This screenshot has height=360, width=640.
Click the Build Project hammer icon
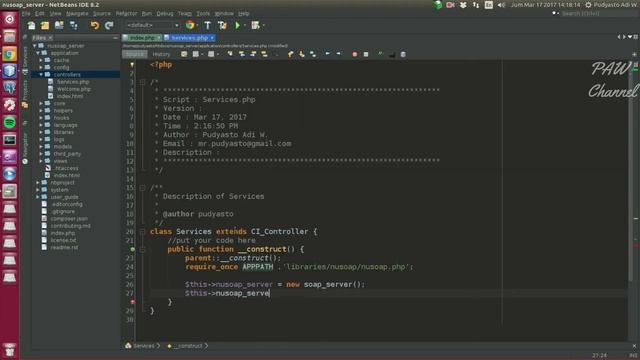click(207, 25)
